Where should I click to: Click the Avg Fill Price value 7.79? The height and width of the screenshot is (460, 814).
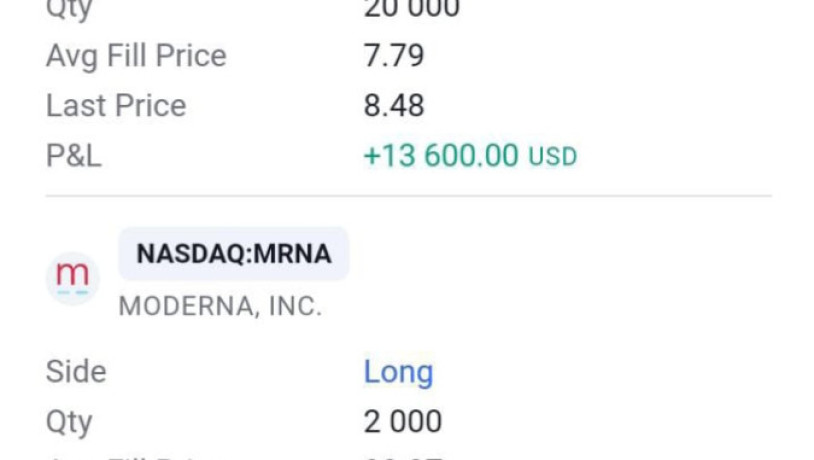point(394,55)
